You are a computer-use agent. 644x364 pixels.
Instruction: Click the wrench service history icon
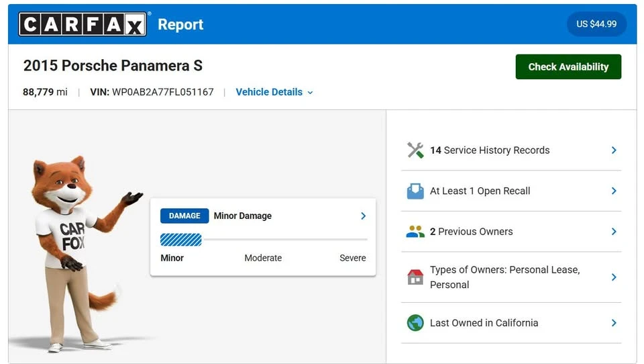(415, 150)
